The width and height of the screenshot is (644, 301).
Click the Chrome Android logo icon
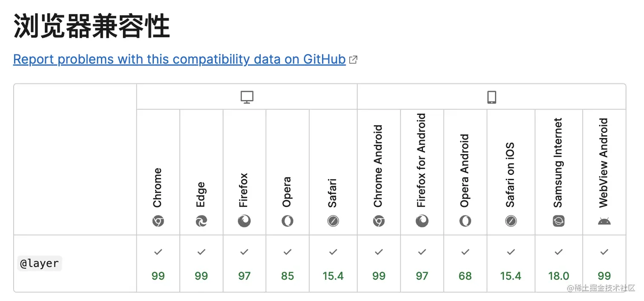click(379, 221)
